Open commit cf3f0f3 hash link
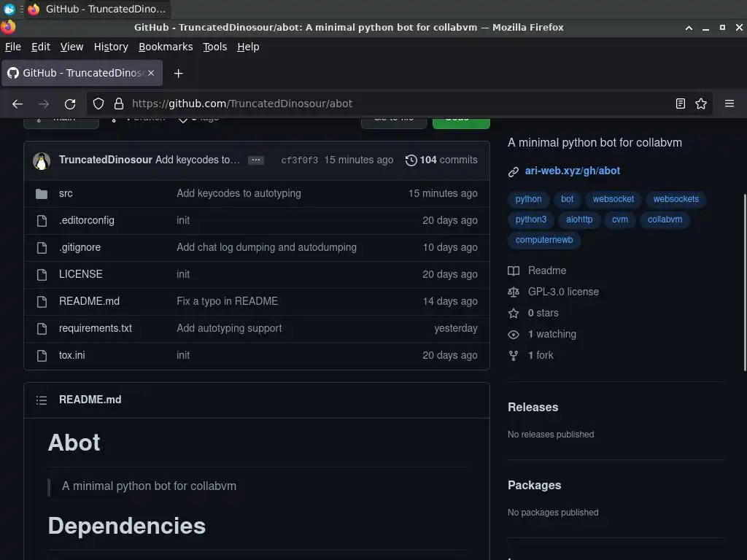The image size is (747, 560). click(x=300, y=160)
